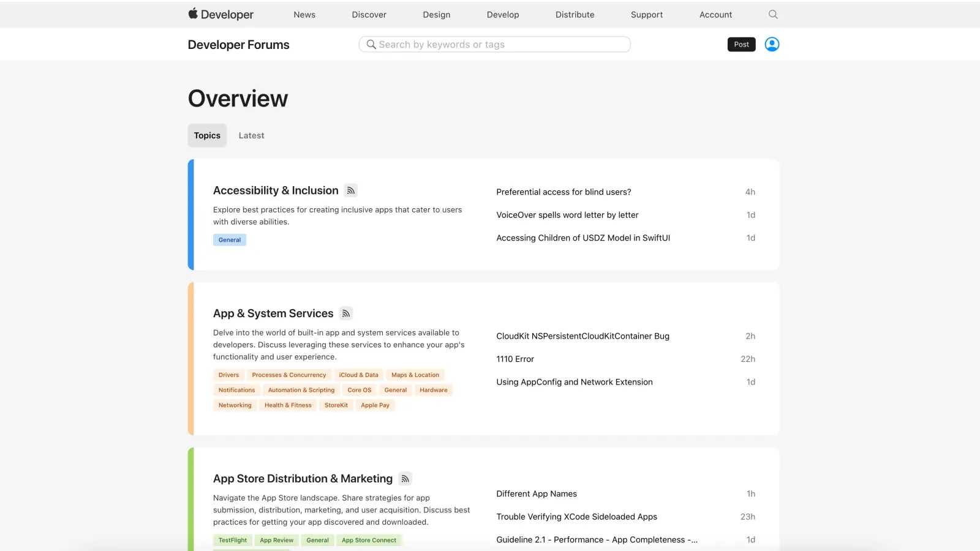Click the '1h' timestamp beside Different App Names
The image size is (980, 551).
(x=751, y=493)
